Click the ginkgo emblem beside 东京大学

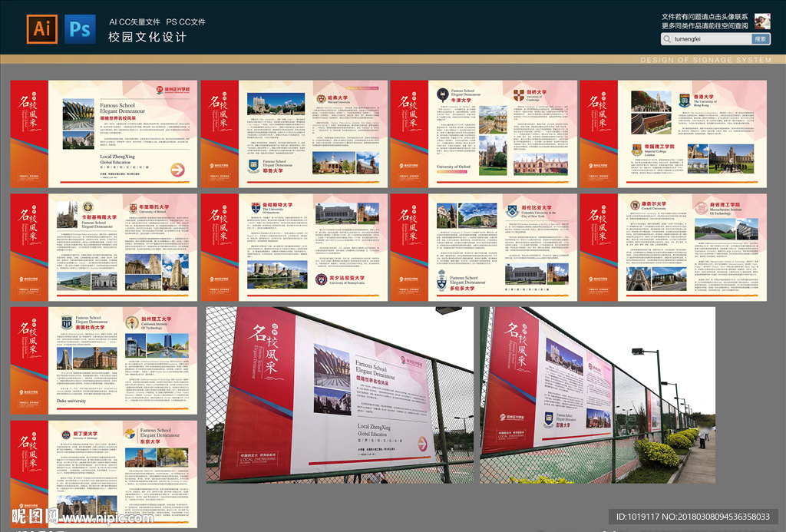pyautogui.click(x=130, y=435)
